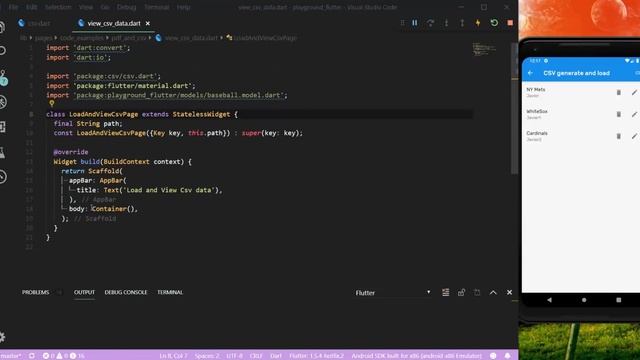
Task: Close the bottom panel
Action: [509, 292]
